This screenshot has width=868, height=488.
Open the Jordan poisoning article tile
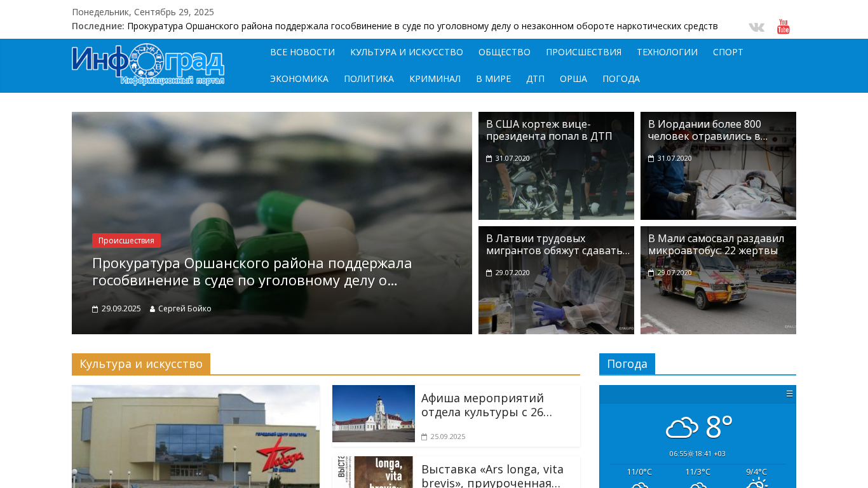coord(707,130)
